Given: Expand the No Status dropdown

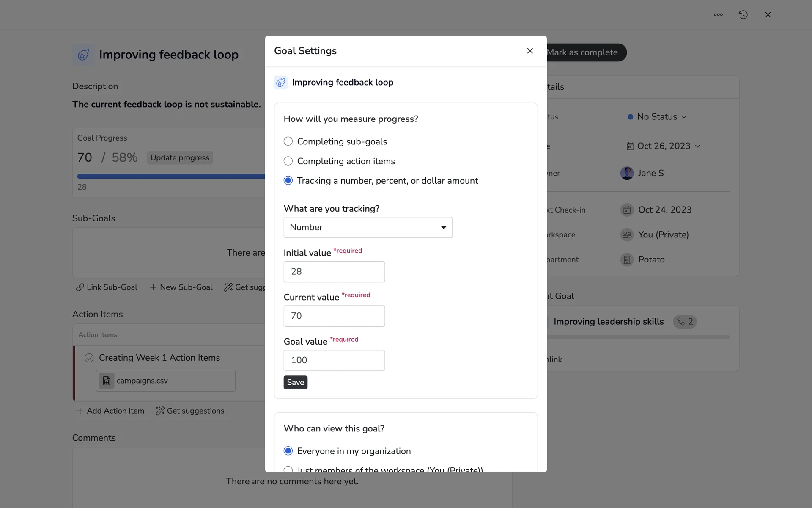Looking at the screenshot, I should tap(657, 117).
